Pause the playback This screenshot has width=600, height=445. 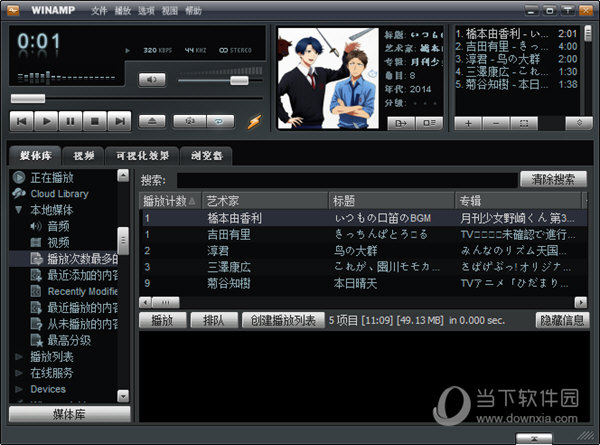(70, 121)
